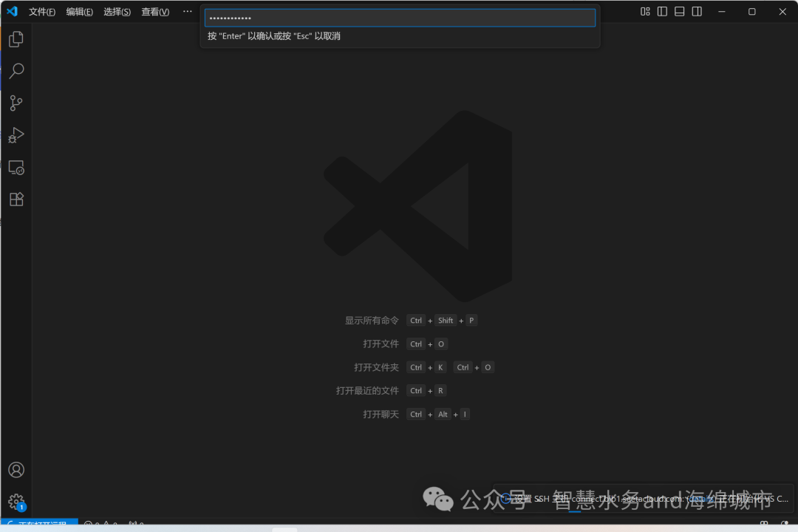This screenshot has height=532, width=798.
Task: Focus the password input field
Action: click(x=400, y=18)
